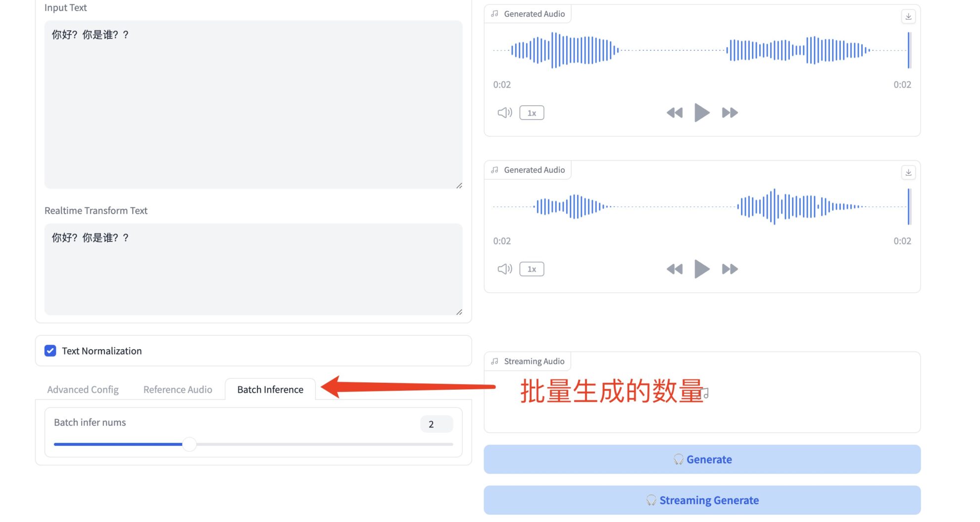Click the Batch infer nums label
This screenshot has width=980, height=522.
coord(90,422)
